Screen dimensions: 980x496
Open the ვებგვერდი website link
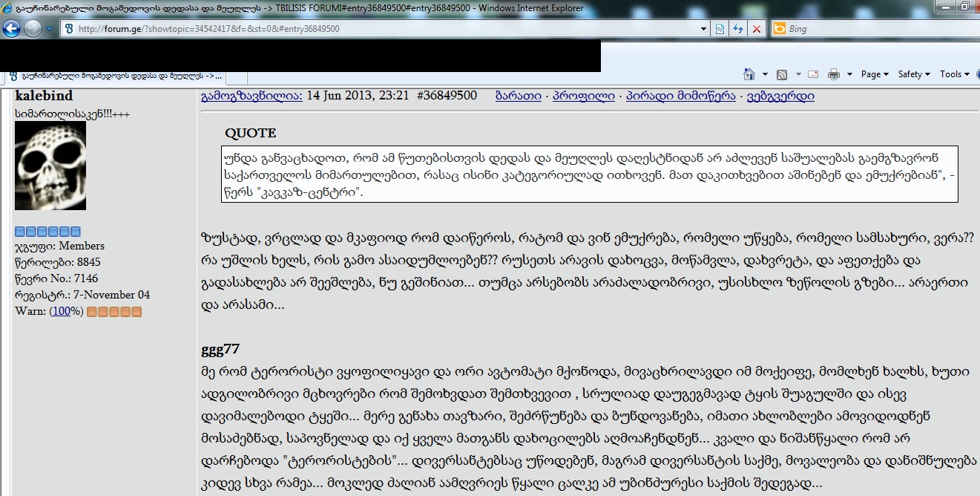tap(780, 96)
